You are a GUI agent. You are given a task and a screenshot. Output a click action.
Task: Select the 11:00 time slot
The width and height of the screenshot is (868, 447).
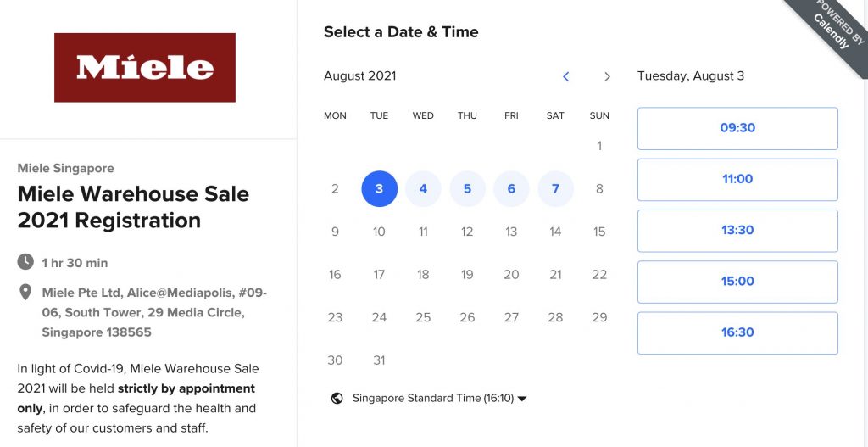[737, 180]
